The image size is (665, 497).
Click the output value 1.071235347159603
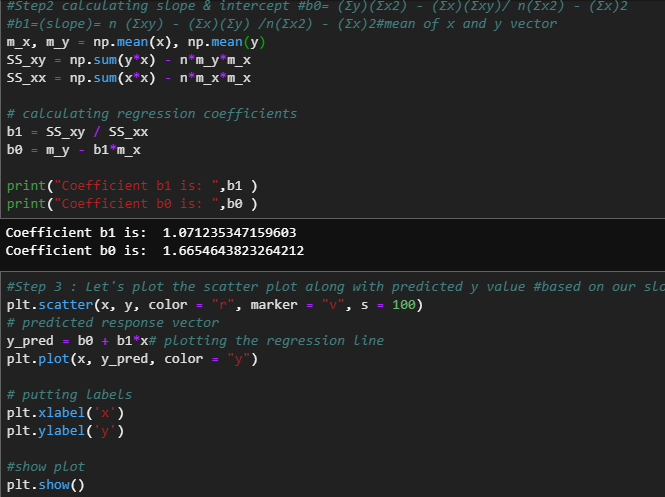click(229, 233)
